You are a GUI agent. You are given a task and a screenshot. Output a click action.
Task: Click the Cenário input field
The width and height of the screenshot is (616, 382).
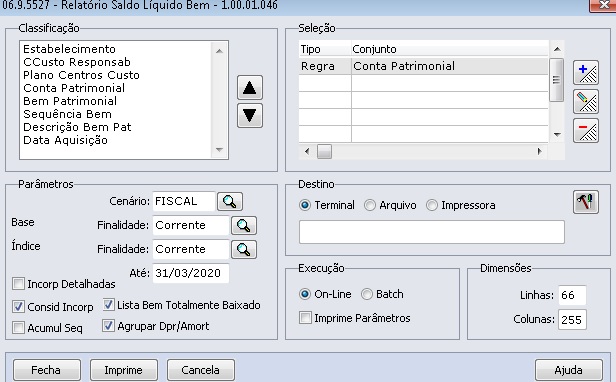point(183,201)
